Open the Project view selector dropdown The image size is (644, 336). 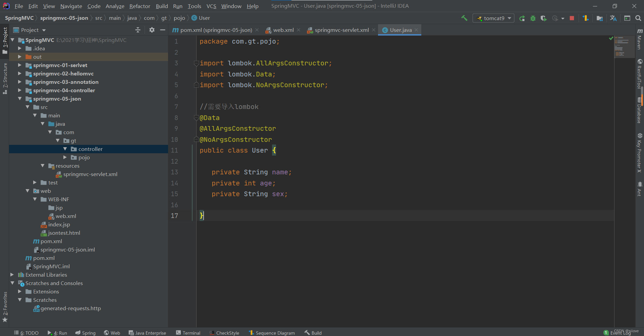[29, 30]
